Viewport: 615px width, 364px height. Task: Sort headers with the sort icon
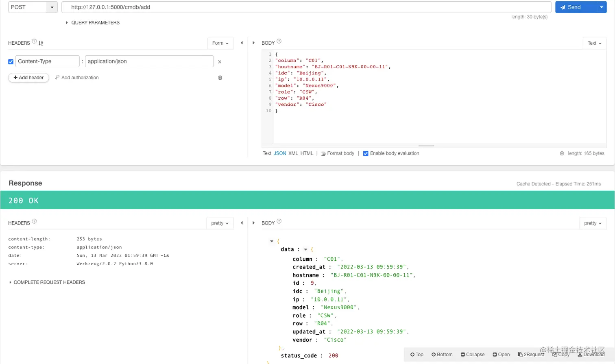(x=41, y=43)
